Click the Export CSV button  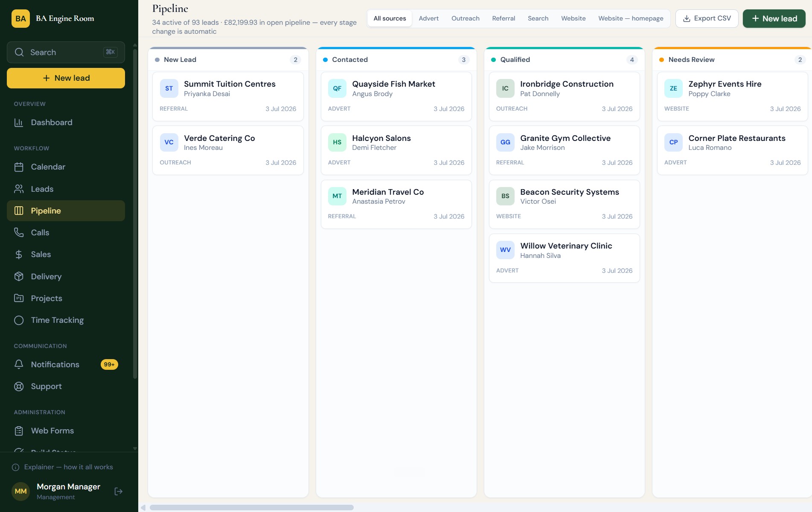(x=707, y=18)
